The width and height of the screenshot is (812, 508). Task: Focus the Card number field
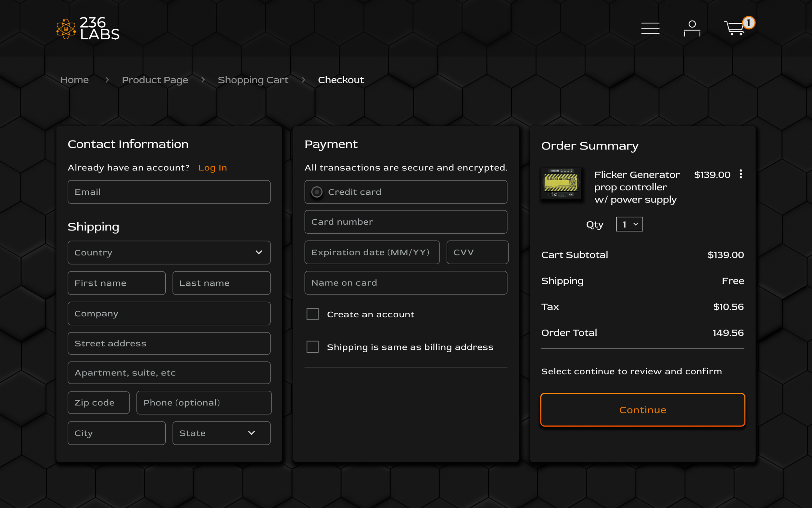point(405,222)
